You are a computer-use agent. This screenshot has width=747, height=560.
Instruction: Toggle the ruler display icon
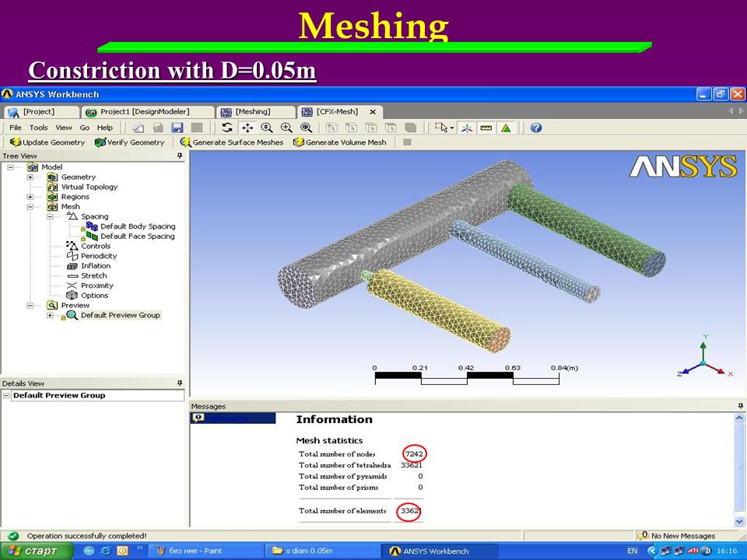coord(486,128)
